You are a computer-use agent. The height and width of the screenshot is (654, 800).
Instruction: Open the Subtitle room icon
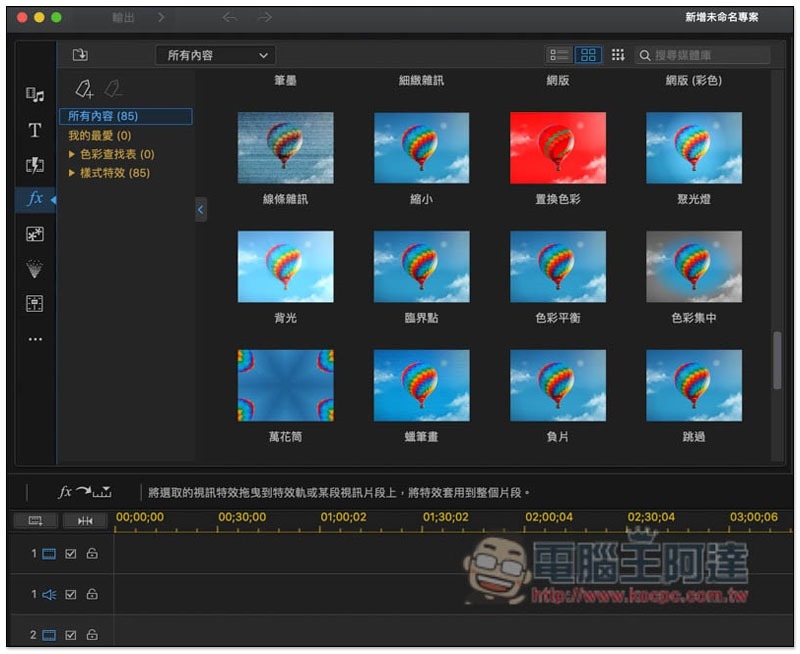click(x=33, y=303)
